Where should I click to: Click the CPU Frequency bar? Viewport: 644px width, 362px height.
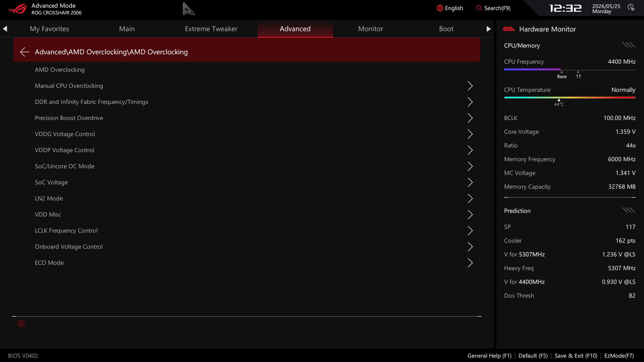570,70
